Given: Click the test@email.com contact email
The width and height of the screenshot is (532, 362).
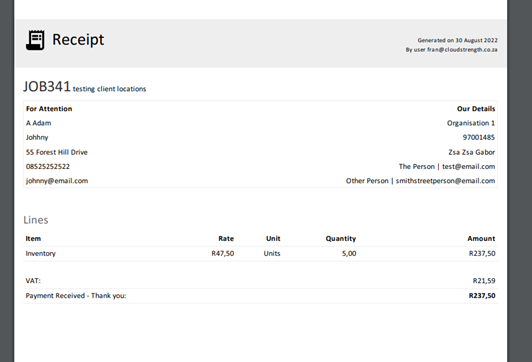Looking at the screenshot, I should 469,167.
